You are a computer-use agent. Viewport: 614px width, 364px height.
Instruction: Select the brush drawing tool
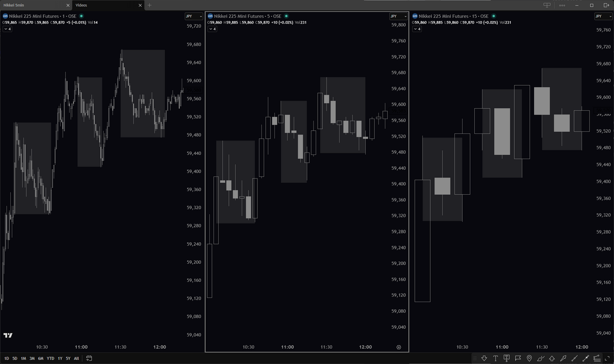(540, 358)
